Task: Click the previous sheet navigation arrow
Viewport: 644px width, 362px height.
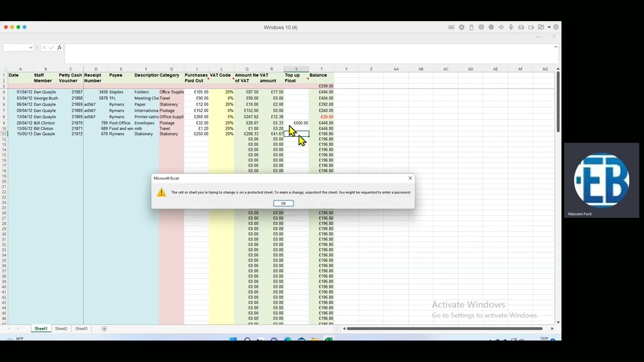Action: (9, 328)
